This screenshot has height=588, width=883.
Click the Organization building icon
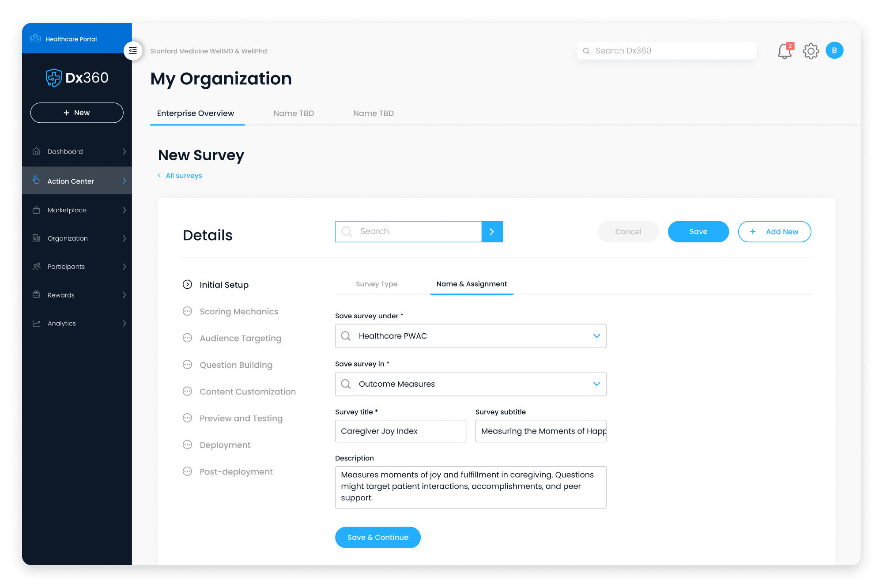[37, 238]
